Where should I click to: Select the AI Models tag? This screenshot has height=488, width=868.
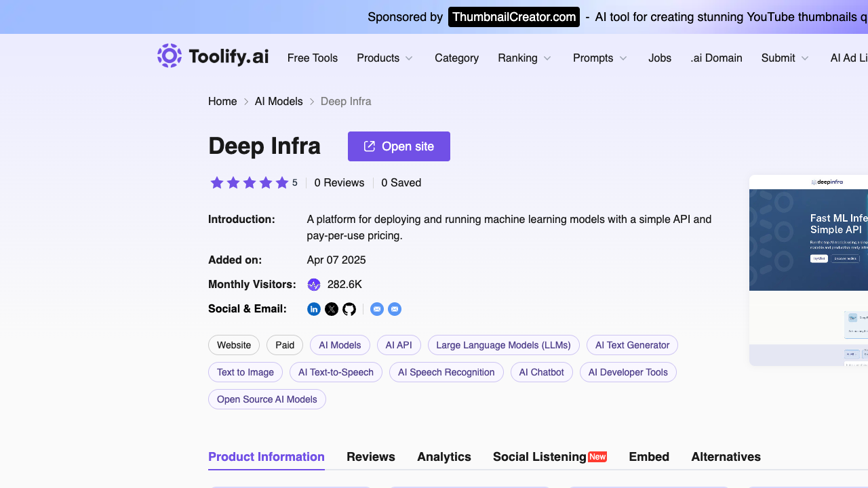click(x=340, y=345)
